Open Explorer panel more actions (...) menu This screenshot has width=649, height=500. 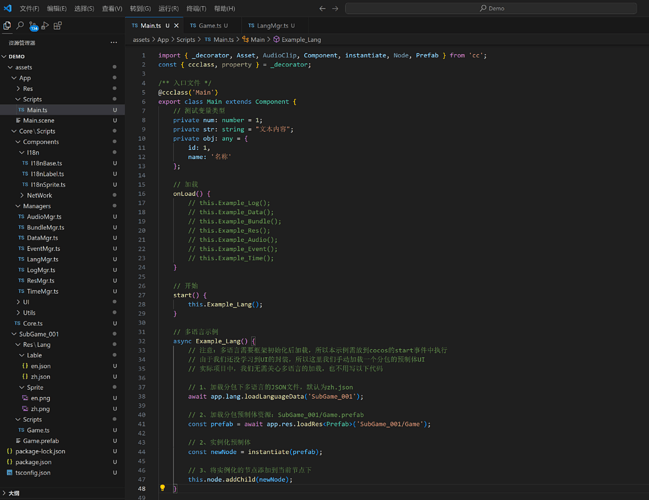tap(114, 43)
